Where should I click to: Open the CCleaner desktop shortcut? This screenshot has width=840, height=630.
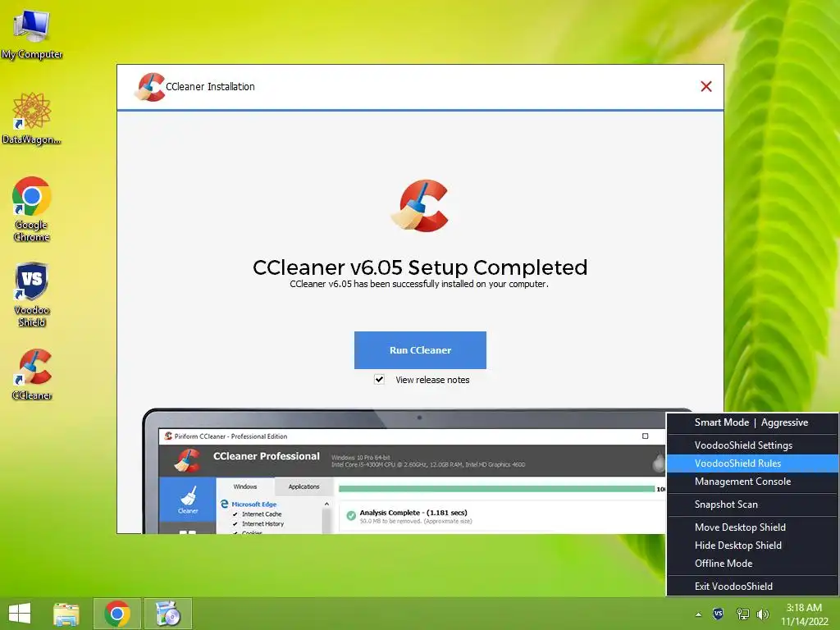point(32,374)
